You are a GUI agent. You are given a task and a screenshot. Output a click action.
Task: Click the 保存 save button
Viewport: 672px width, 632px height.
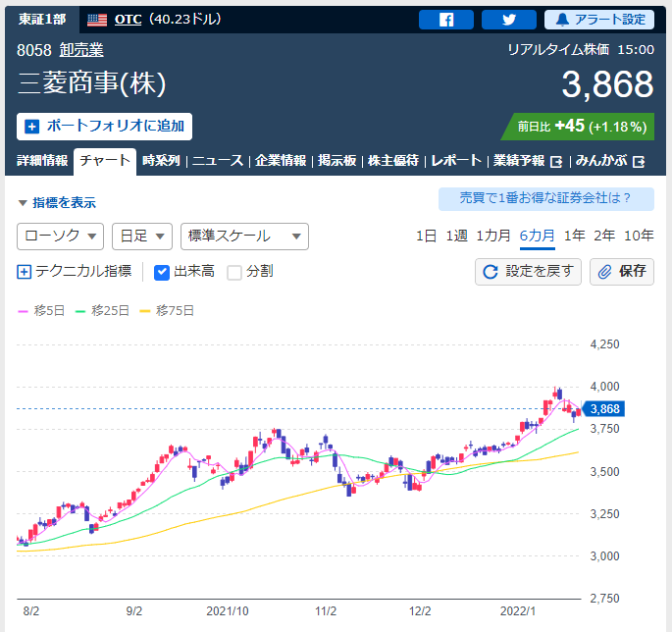tap(622, 272)
